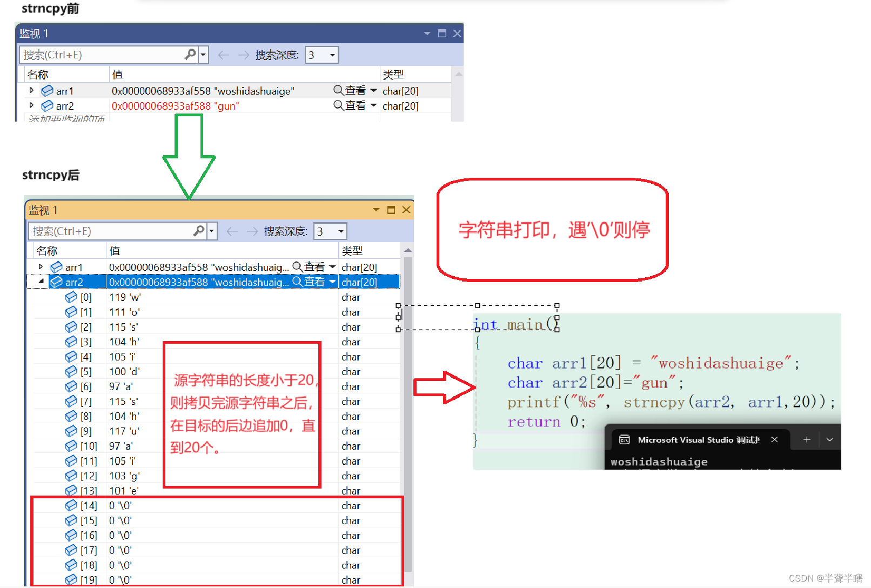Select the value 0 '\0' in row [17]
Image resolution: width=871 pixels, height=588 pixels.
pyautogui.click(x=120, y=550)
